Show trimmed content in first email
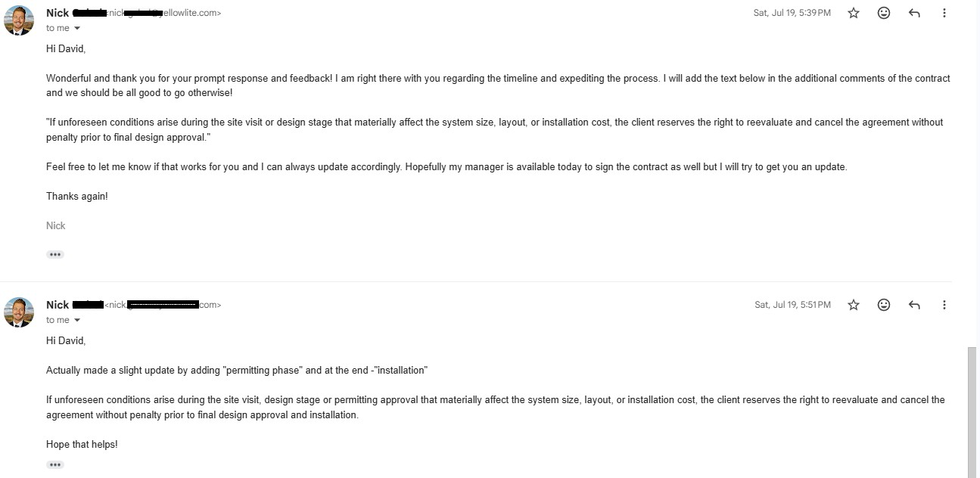Viewport: 980px width, 478px height. (x=55, y=255)
